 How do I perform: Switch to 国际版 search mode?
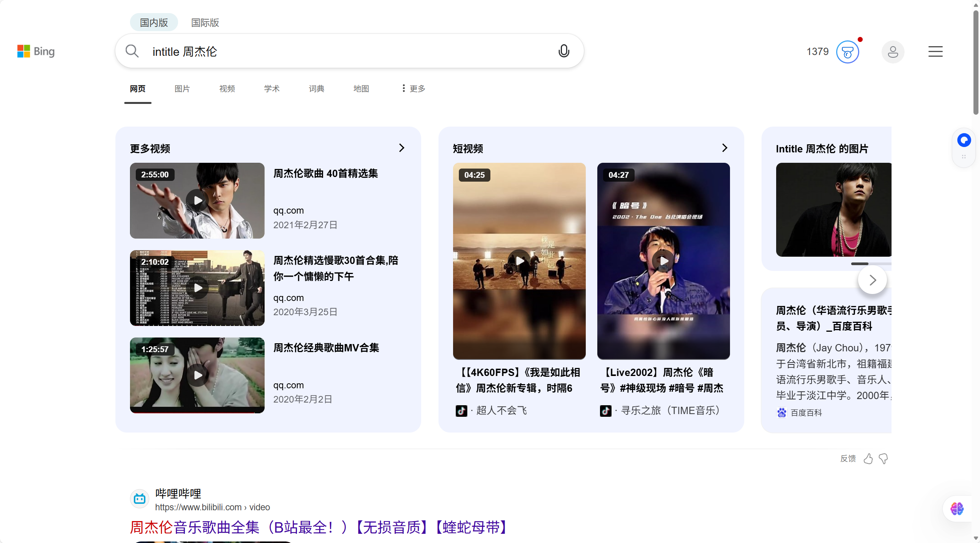pos(205,23)
